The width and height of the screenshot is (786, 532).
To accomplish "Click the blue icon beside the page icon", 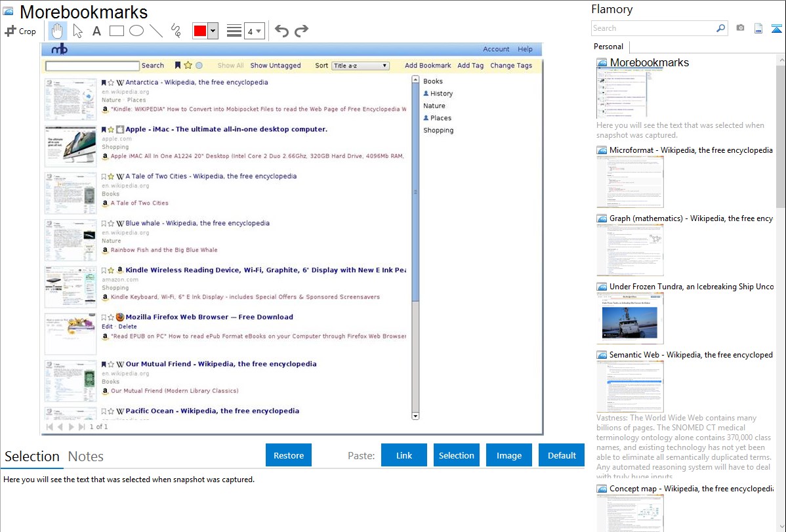I will [776, 28].
